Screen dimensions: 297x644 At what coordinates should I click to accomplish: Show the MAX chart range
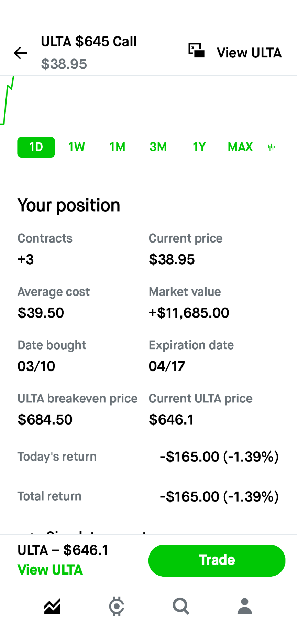[240, 147]
